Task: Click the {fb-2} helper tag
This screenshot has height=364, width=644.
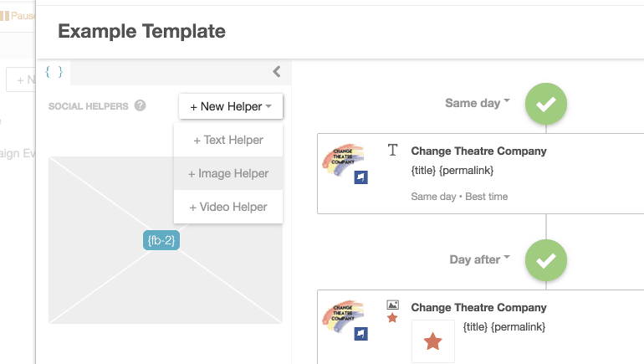Action: (x=161, y=240)
